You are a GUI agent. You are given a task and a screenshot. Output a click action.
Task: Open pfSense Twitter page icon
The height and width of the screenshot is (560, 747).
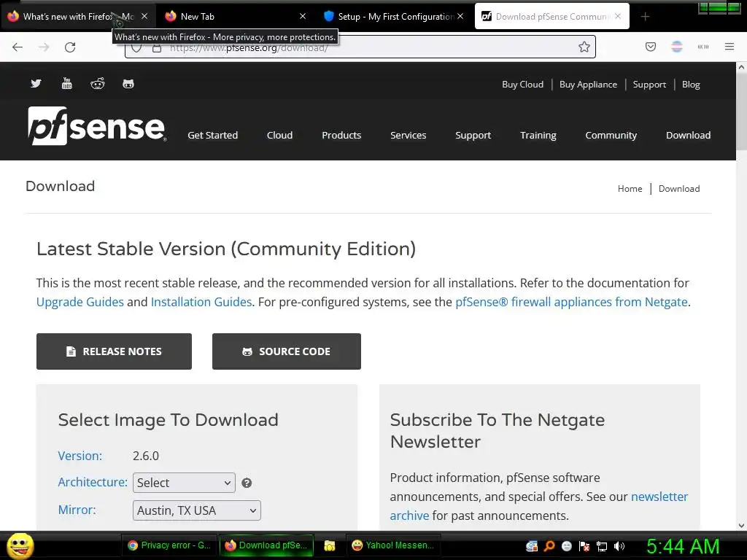[36, 84]
